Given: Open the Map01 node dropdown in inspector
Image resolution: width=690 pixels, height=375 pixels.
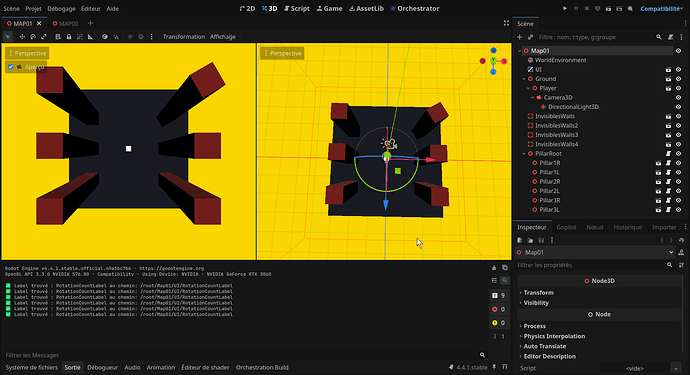Looking at the screenshot, I should [x=671, y=252].
